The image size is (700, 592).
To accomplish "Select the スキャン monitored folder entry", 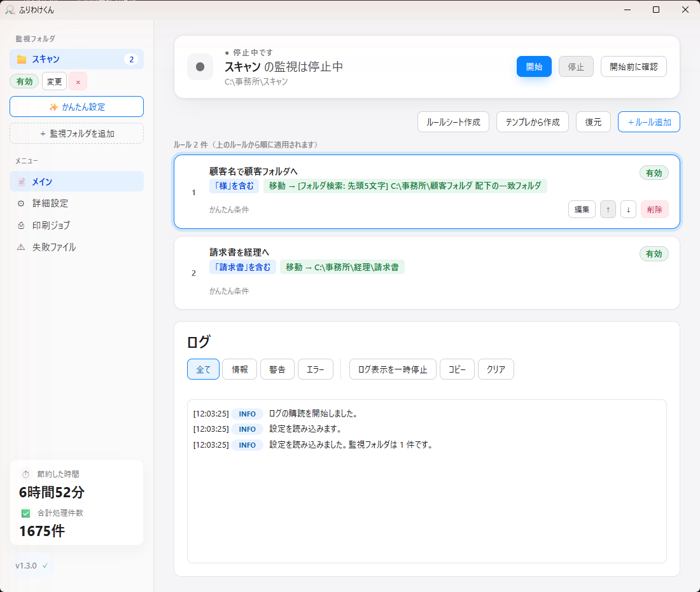I will 77,59.
